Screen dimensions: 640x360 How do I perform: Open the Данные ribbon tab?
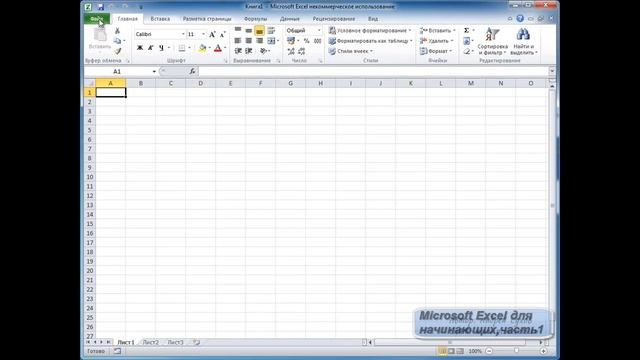click(x=289, y=19)
